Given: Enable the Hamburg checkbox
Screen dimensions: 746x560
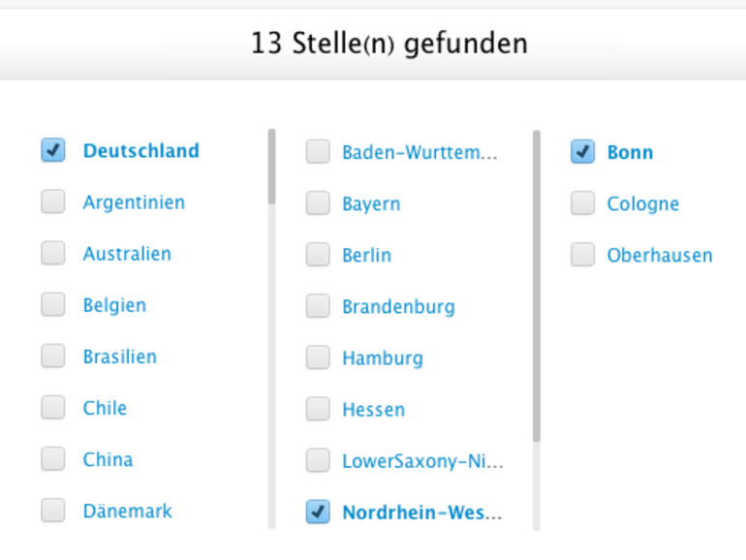Looking at the screenshot, I should pos(318,358).
